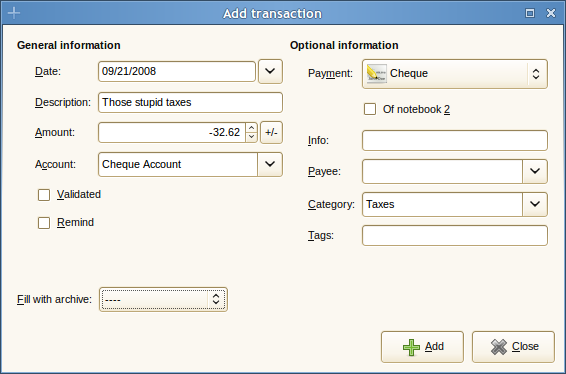Click the 'Description:' label
This screenshot has height=374, width=566.
point(63,103)
